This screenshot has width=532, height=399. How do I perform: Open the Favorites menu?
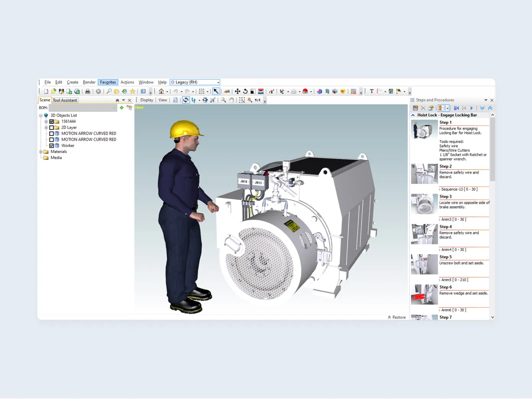point(108,82)
